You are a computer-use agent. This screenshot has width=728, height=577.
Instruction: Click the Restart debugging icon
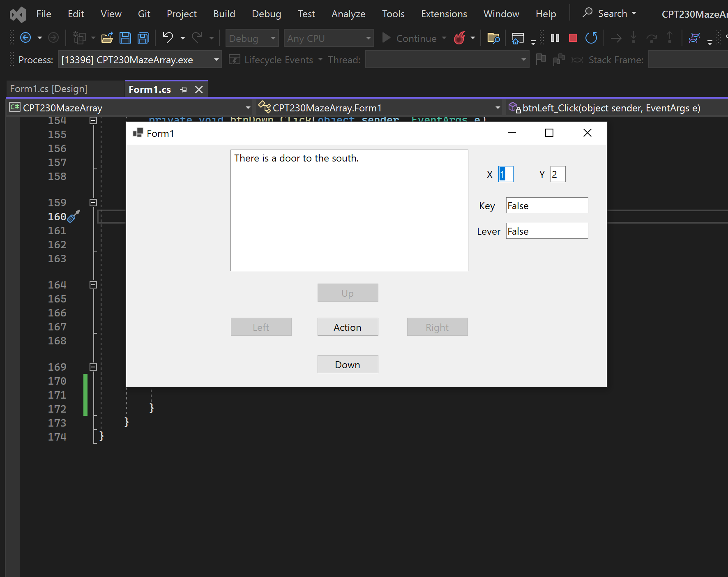[591, 38]
